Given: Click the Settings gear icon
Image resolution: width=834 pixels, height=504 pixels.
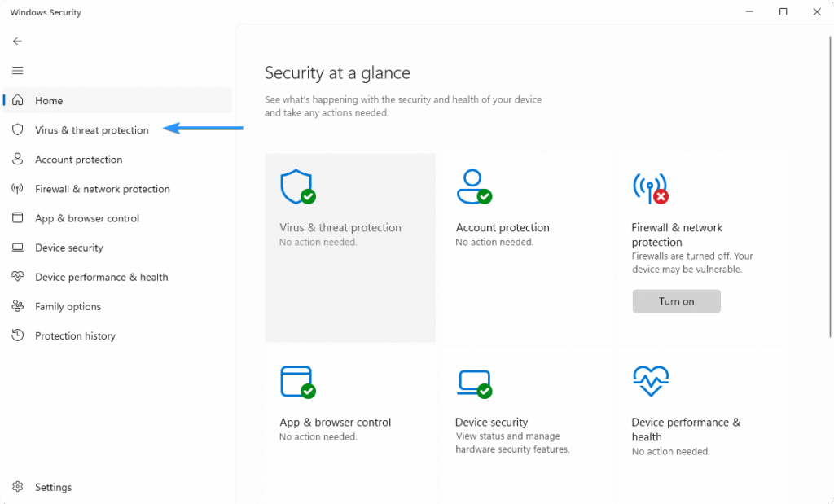Looking at the screenshot, I should coord(18,486).
